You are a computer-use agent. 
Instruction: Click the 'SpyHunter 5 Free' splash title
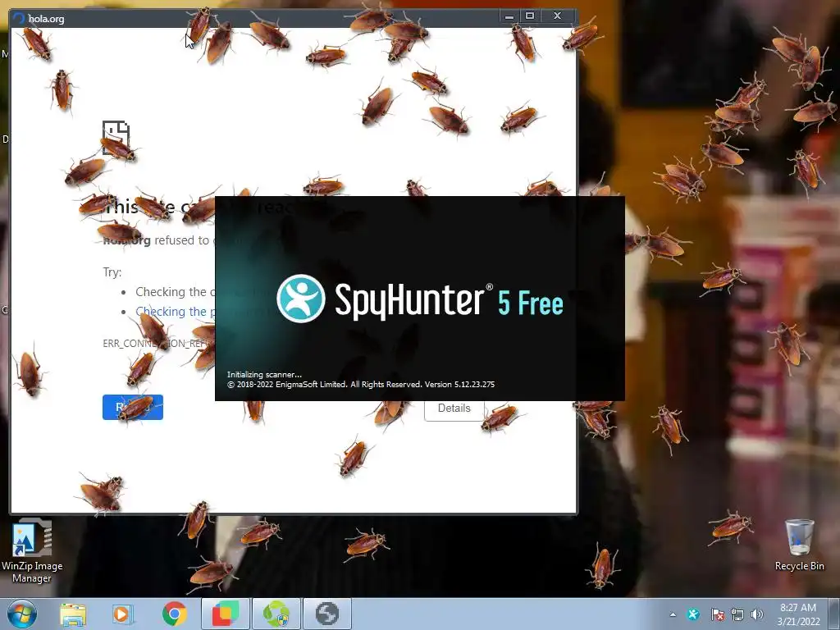tap(449, 301)
